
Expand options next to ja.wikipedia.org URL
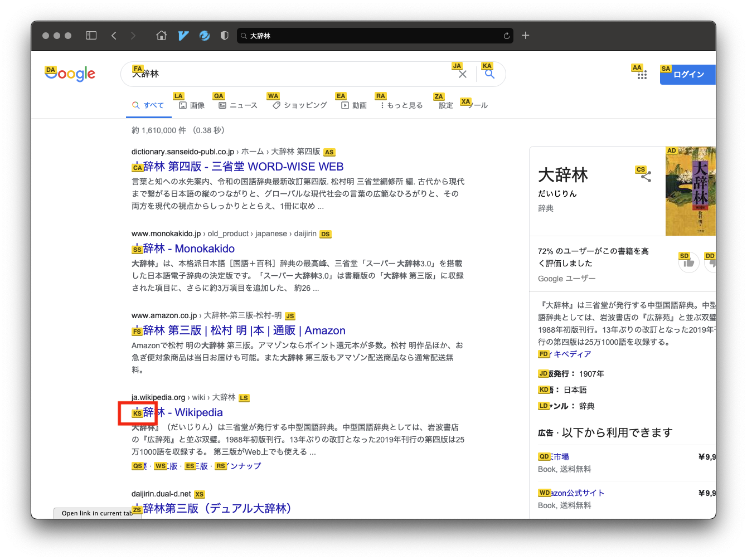(244, 398)
